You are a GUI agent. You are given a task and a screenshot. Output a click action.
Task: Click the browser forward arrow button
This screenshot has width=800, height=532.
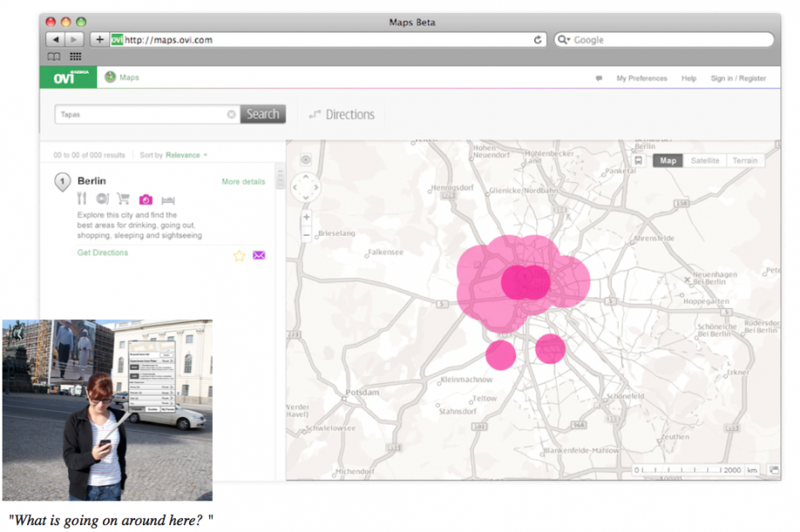74,39
